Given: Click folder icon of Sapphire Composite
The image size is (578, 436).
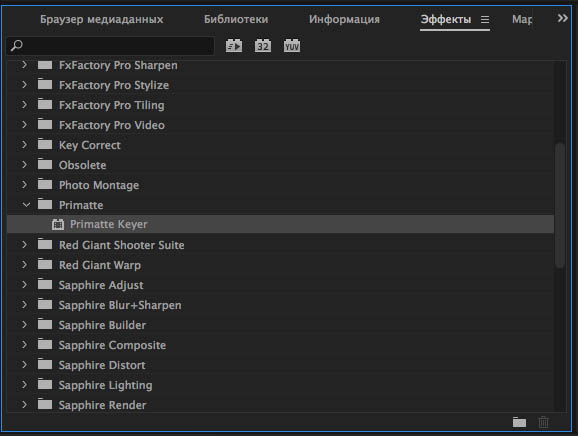Looking at the screenshot, I should tap(45, 344).
